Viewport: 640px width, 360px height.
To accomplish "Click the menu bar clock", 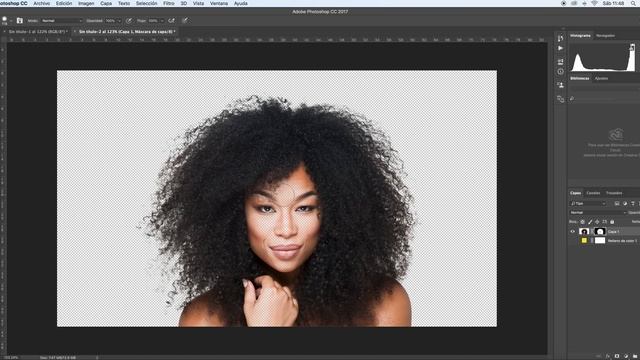I will pyautogui.click(x=613, y=3).
